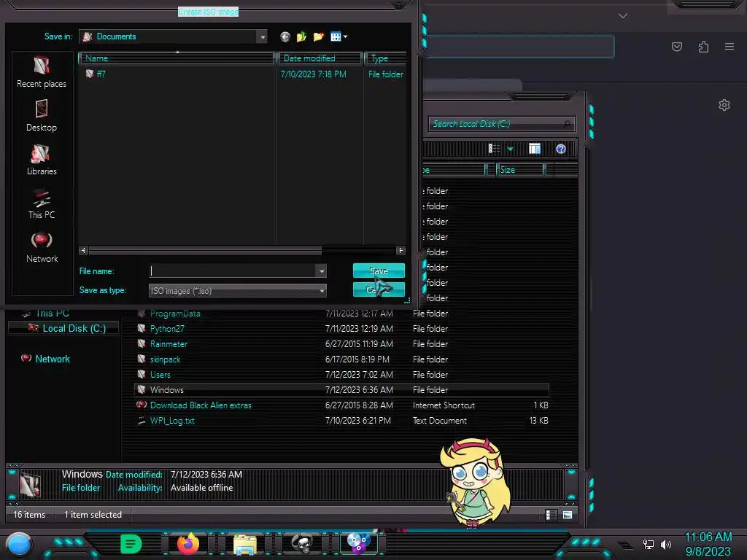The height and width of the screenshot is (560, 747).
Task: Click the File name input field
Action: (233, 271)
